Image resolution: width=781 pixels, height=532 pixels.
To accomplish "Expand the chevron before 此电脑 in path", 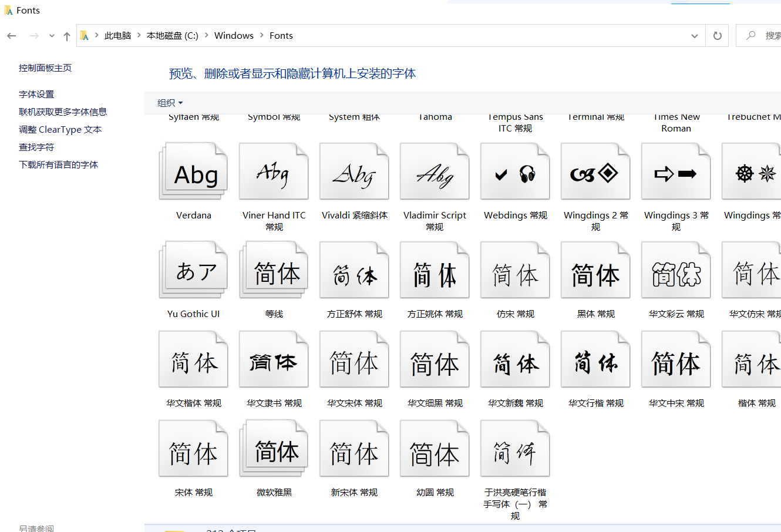I will point(97,35).
